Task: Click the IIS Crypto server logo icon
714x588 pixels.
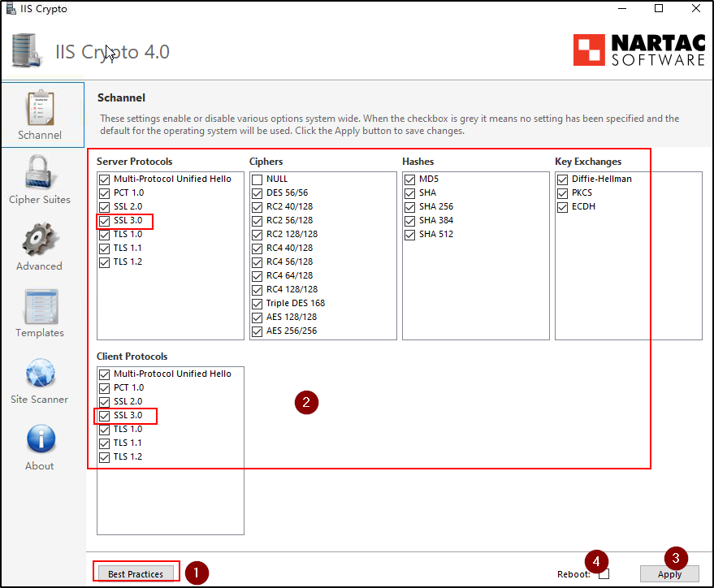Action: [27, 50]
